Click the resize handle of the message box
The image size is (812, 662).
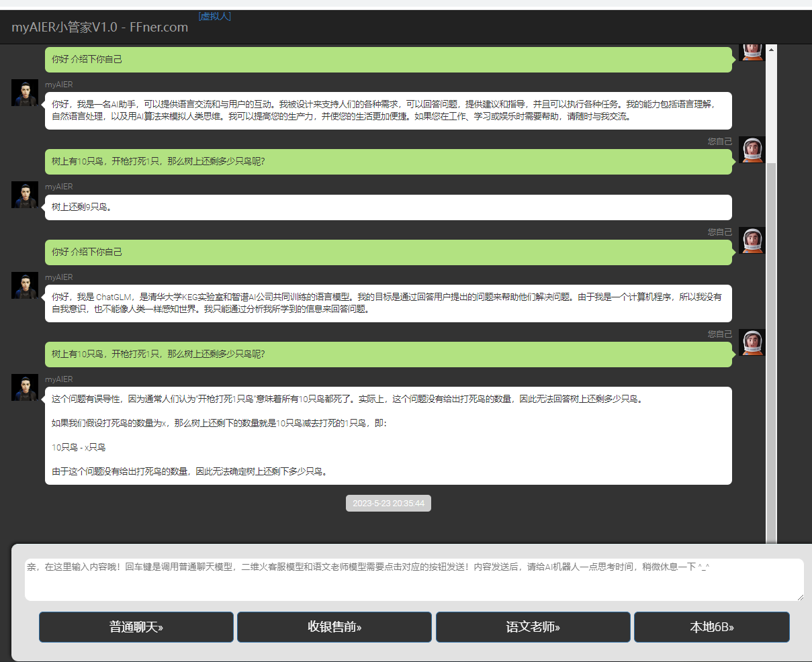[800, 597]
